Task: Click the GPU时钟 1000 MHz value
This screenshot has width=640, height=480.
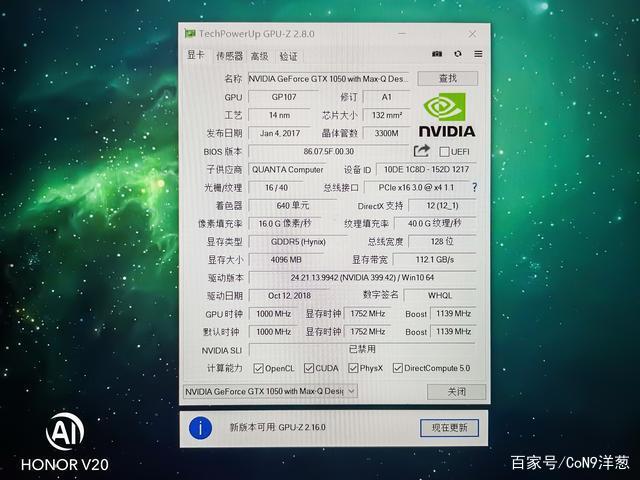Action: 273,314
